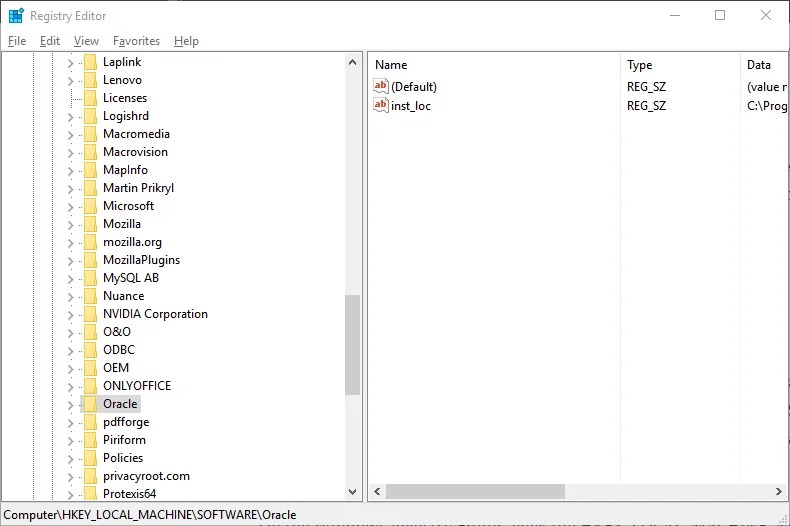Click the OEM folder icon
Screen dimensions: 790x526
90,368
